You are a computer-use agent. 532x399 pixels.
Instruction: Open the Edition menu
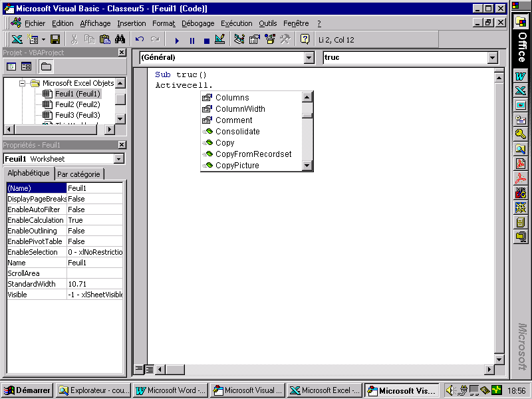pyautogui.click(x=63, y=23)
